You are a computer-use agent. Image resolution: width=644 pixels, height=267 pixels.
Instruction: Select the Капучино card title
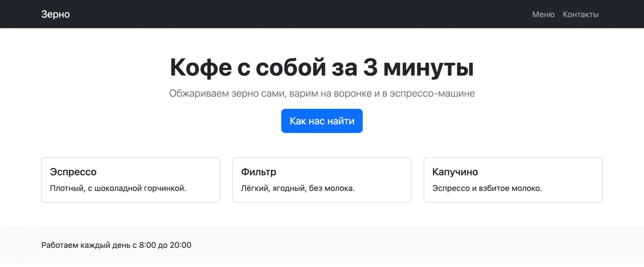455,172
